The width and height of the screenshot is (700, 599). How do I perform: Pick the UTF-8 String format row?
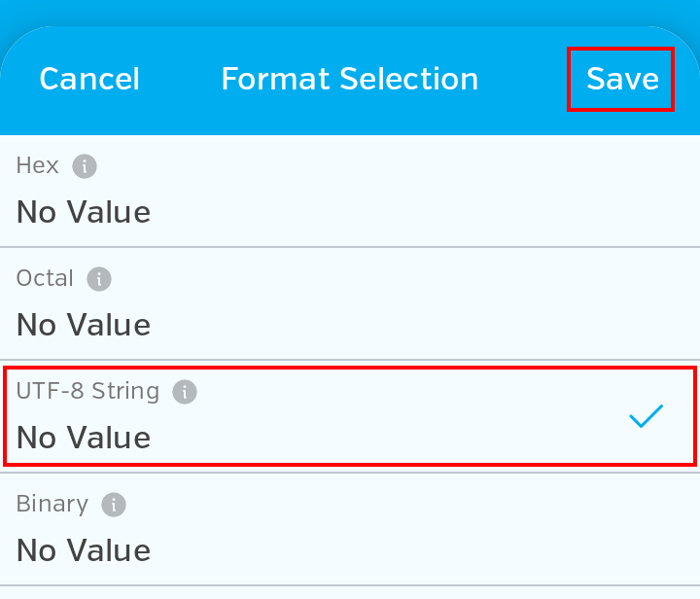click(350, 416)
